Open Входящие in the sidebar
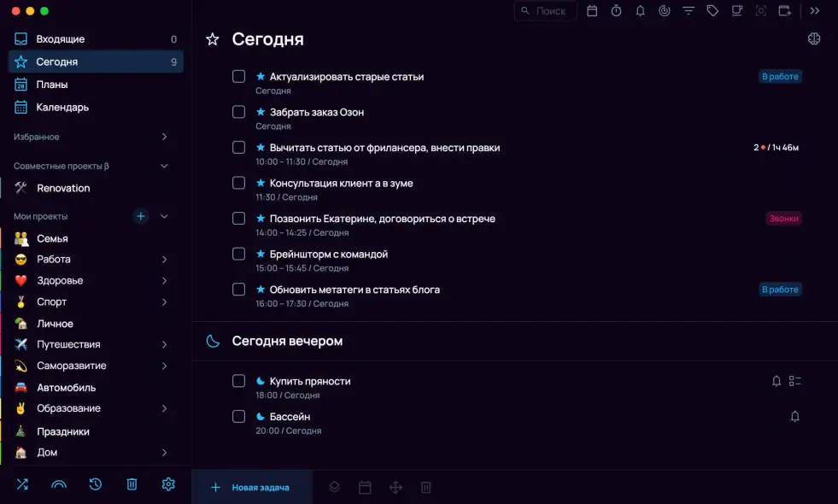Screen dimensions: 838x504 pos(60,39)
